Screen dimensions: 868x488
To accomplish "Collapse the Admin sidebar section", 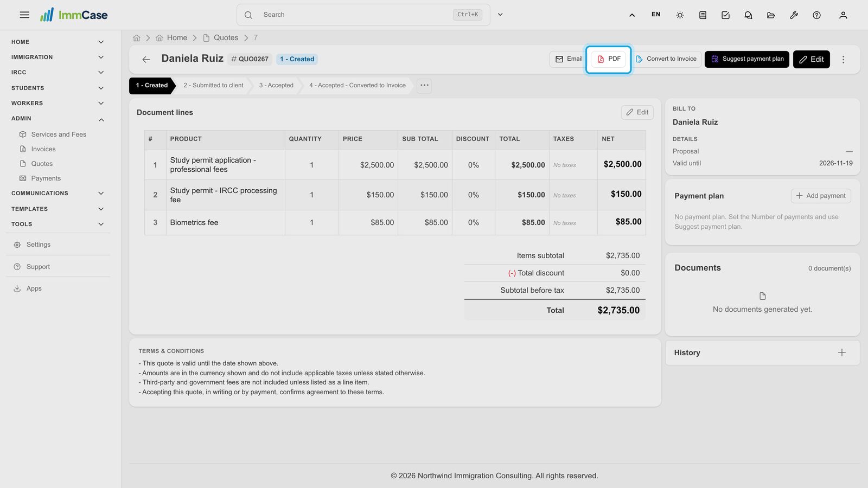I will coord(101,119).
